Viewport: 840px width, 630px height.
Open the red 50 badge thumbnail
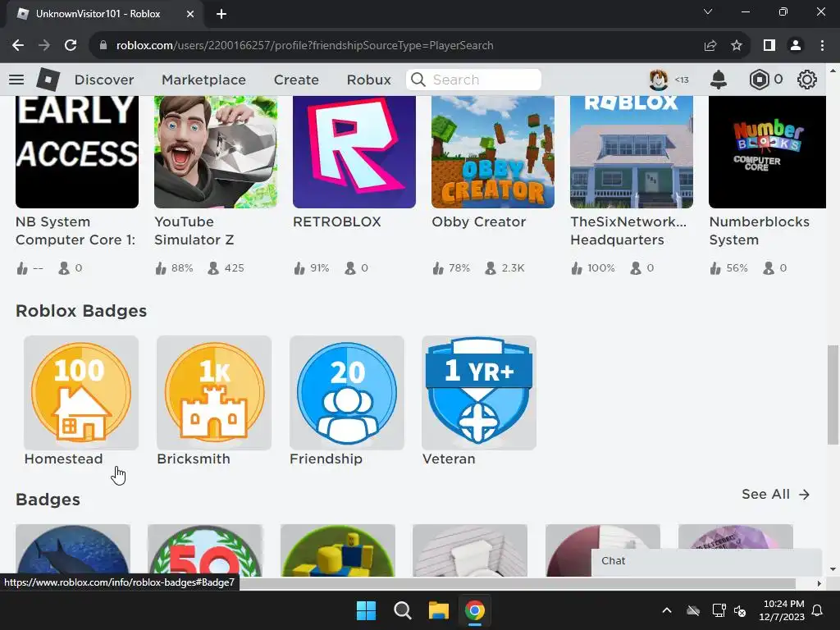[x=205, y=550]
